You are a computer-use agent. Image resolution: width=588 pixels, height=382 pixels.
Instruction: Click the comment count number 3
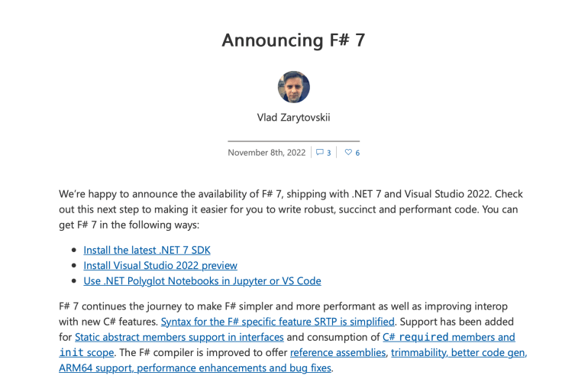coord(329,153)
